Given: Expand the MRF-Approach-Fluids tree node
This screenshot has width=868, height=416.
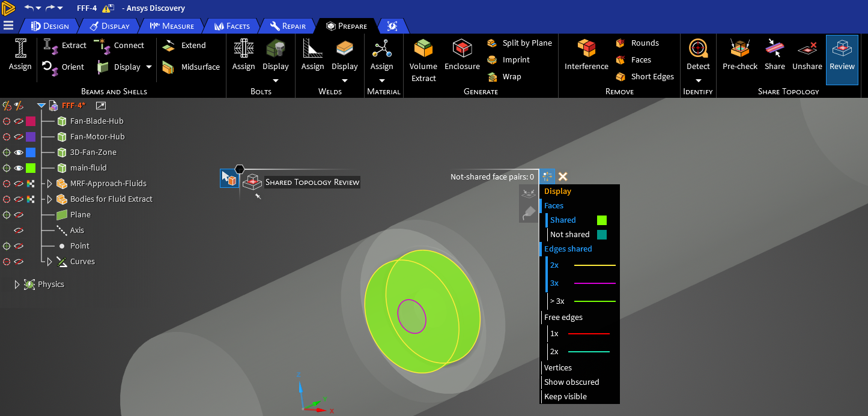Looking at the screenshot, I should click(50, 184).
